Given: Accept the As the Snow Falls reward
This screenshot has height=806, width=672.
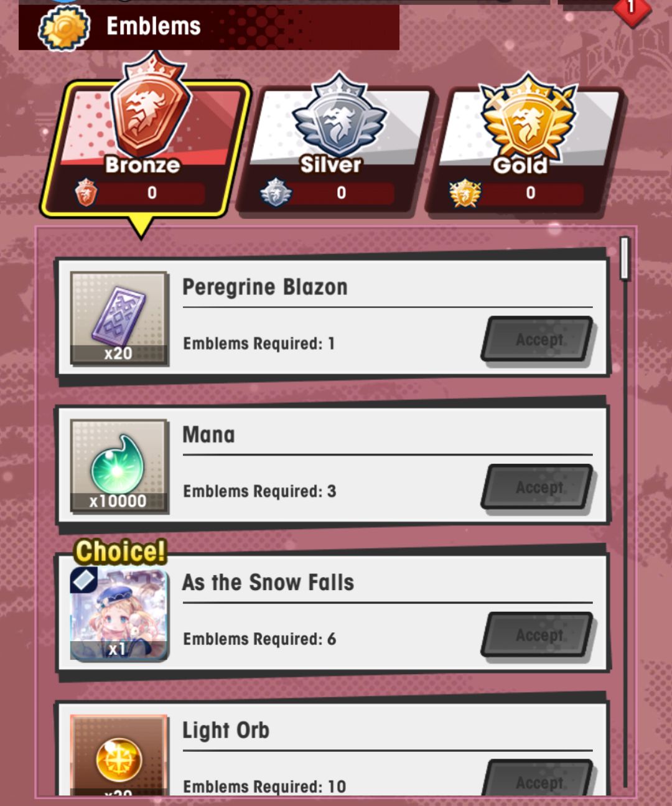Looking at the screenshot, I should click(x=537, y=635).
